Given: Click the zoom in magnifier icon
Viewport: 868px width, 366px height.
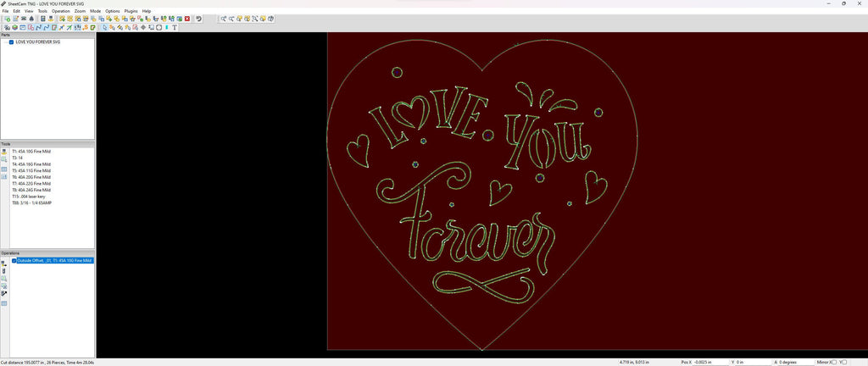Looking at the screenshot, I should pos(223,19).
